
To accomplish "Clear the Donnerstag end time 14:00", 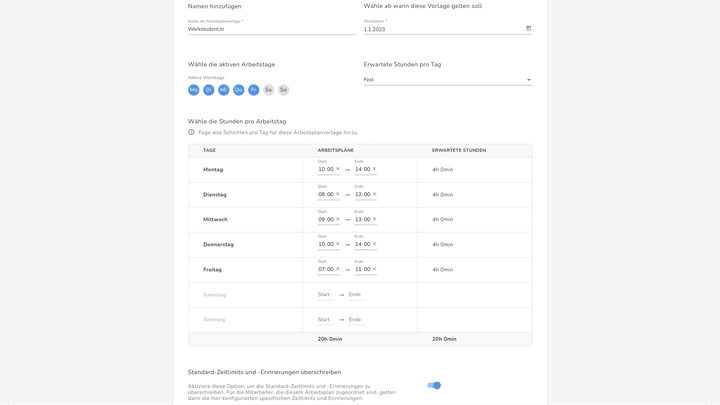I will click(x=374, y=244).
